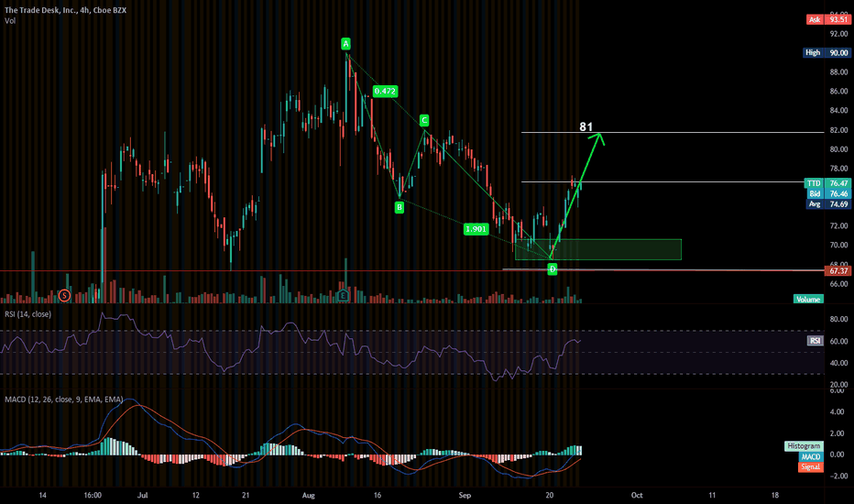Click 84.00 on the price axis
The image size is (854, 504).
point(838,111)
